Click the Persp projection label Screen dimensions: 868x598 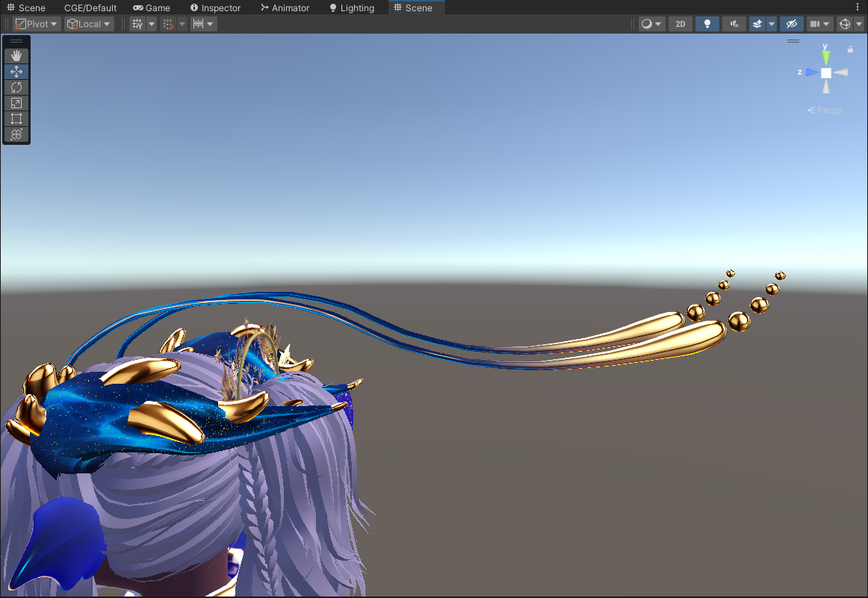[824, 110]
